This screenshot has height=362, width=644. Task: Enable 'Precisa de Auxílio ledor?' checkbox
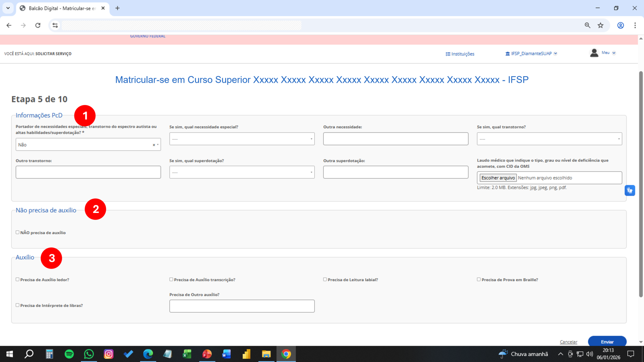(18, 280)
